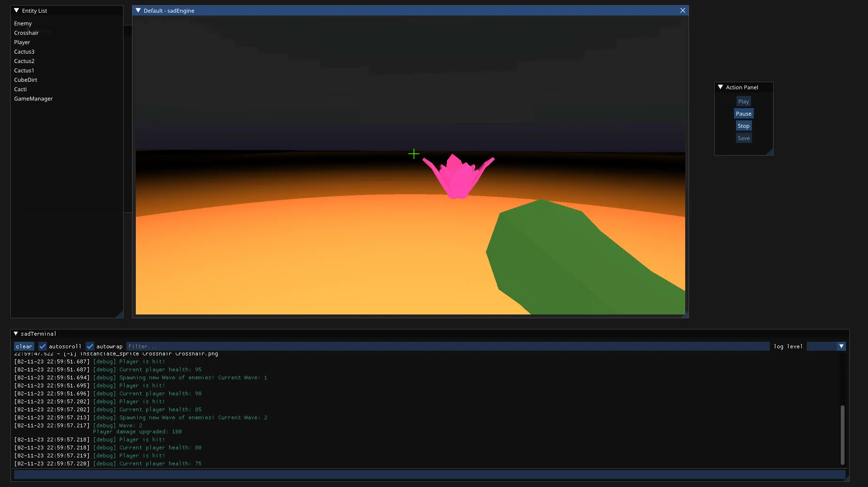This screenshot has height=487, width=868.
Task: Pause the running game
Action: [743, 114]
